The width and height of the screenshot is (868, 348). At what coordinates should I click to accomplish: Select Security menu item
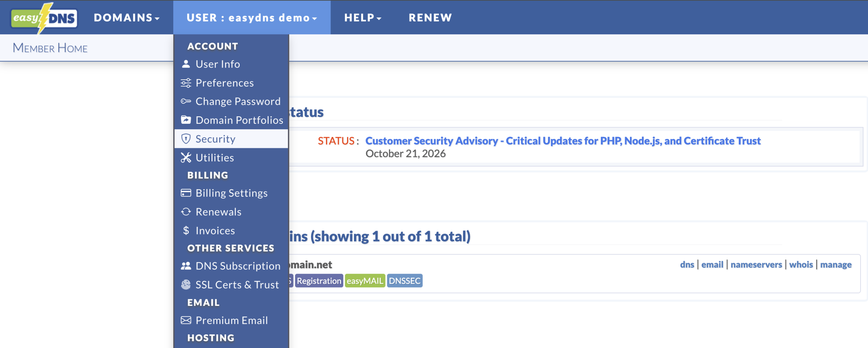click(231, 139)
